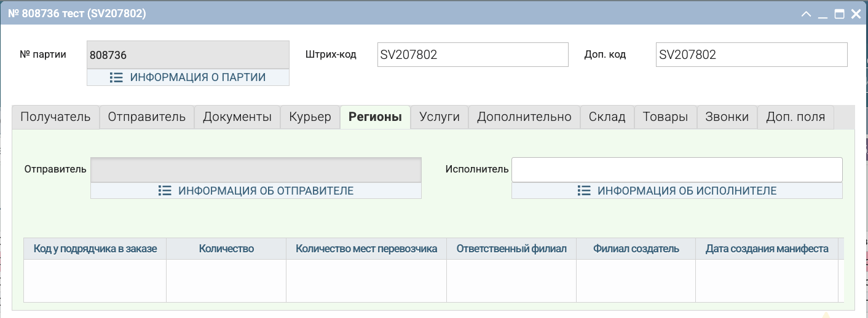Click the Доп. код input field
Viewport: 868px width, 318px height.
click(751, 55)
